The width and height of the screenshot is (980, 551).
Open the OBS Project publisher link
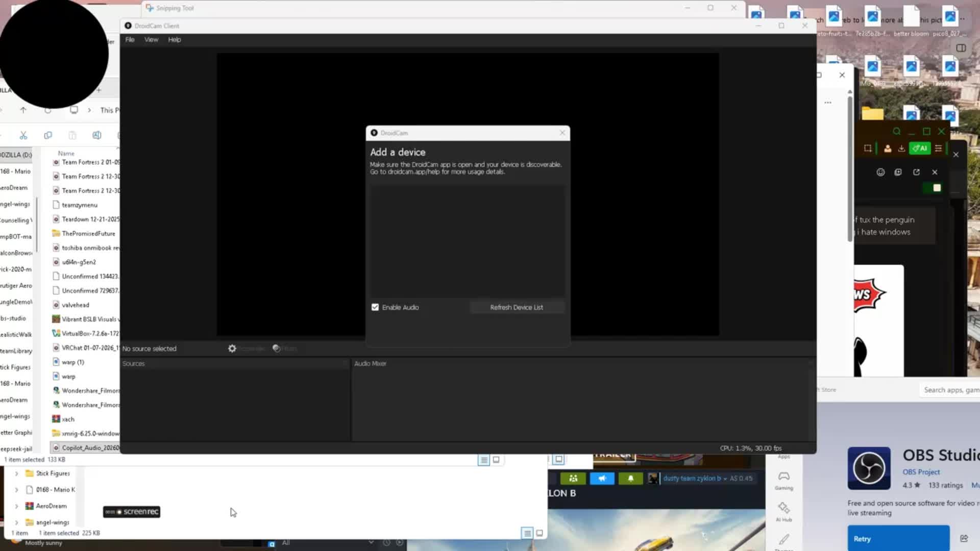tap(921, 472)
